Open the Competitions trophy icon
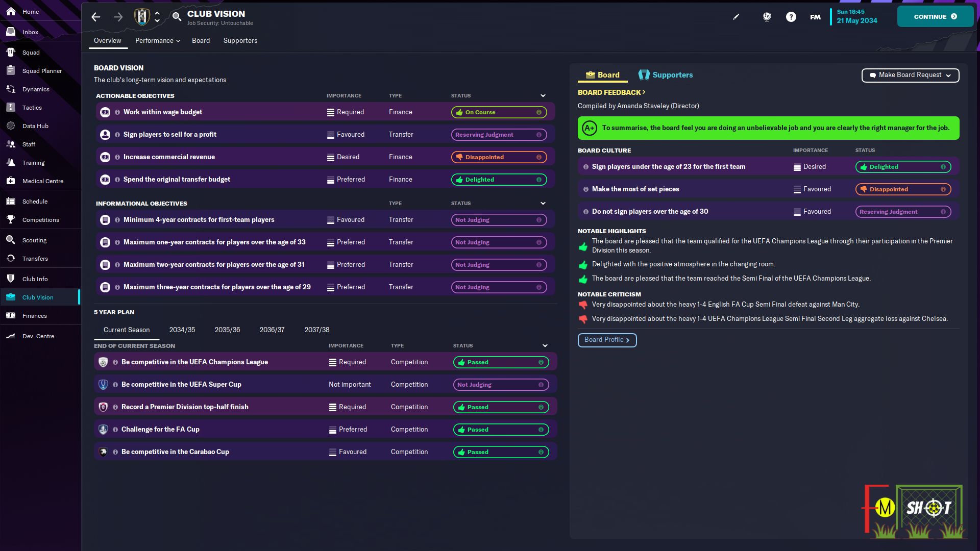The height and width of the screenshot is (551, 980). click(x=11, y=219)
